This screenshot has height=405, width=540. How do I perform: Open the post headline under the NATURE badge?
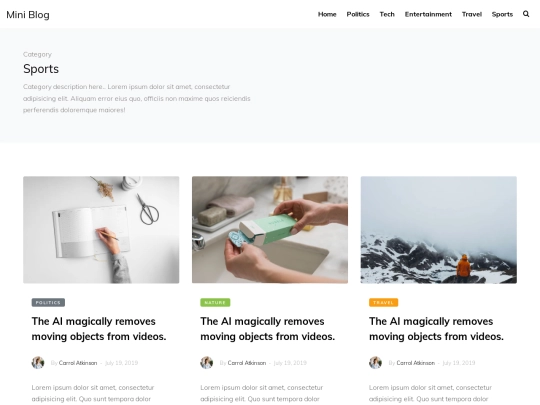pyautogui.click(x=268, y=329)
